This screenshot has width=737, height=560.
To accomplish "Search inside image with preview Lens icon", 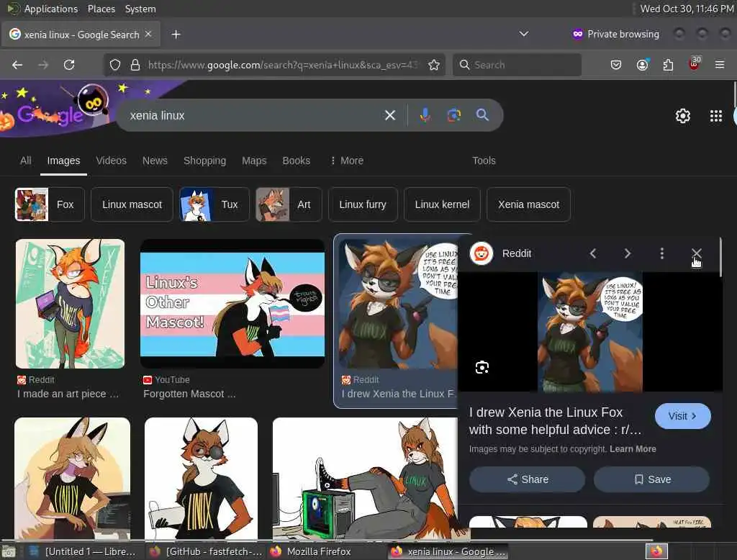I will click(x=481, y=367).
